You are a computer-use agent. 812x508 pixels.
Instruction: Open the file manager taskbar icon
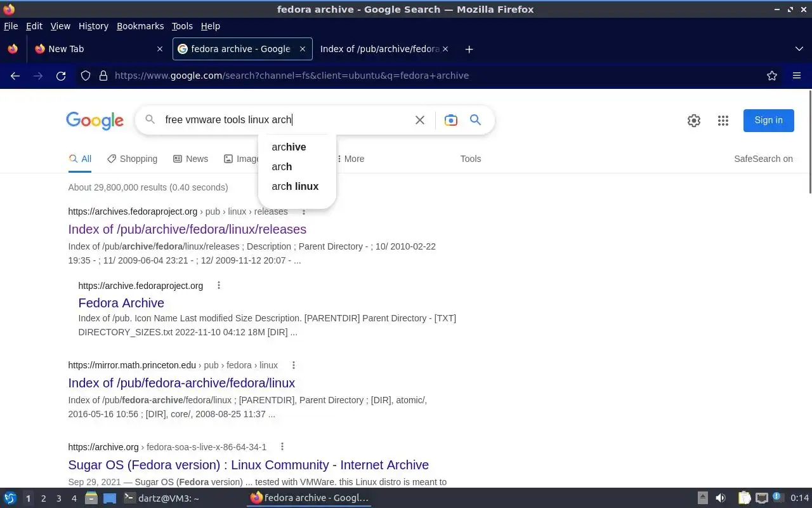click(91, 498)
